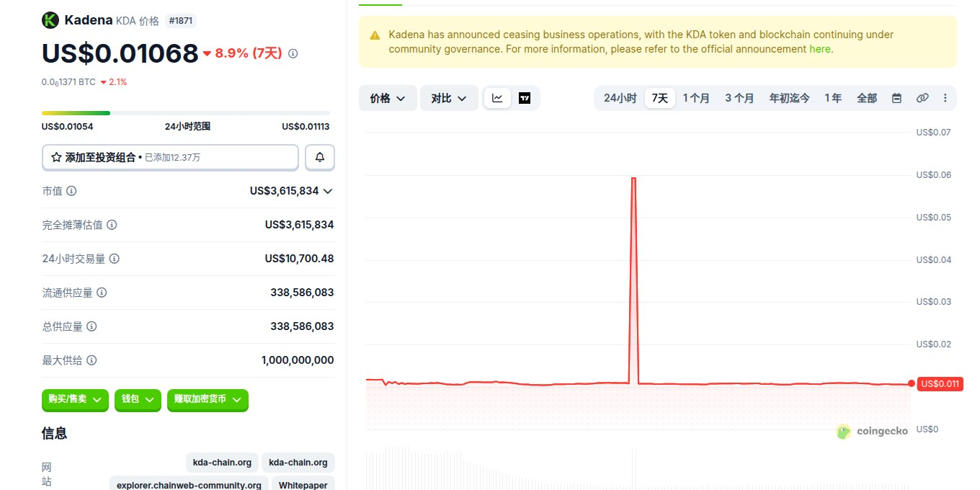This screenshot has width=980, height=490.
Task: Click the warning triangle icon in notice
Action: 375,35
